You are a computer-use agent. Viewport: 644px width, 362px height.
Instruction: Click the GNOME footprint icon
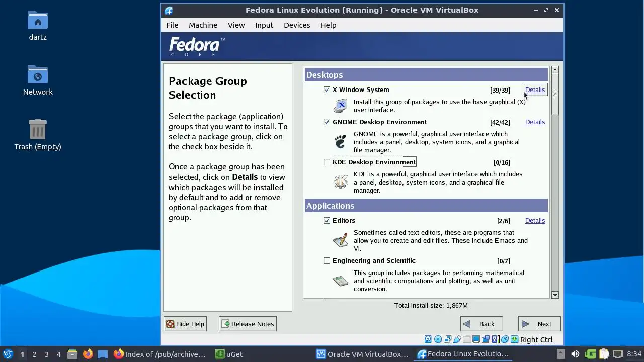pos(341,142)
